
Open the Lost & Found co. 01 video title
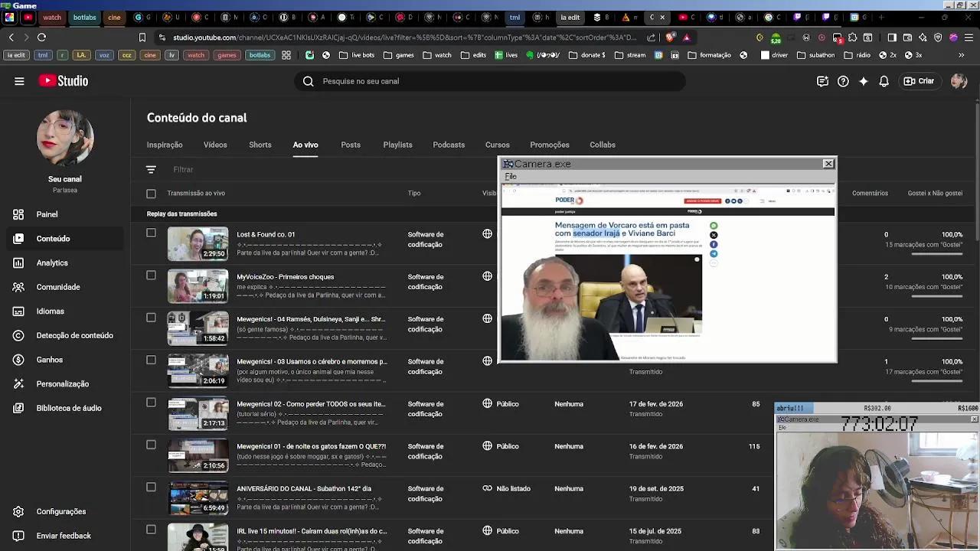pyautogui.click(x=266, y=234)
